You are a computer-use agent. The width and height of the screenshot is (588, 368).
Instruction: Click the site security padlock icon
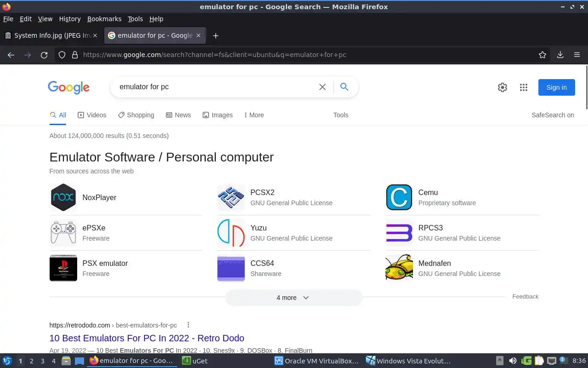75,55
